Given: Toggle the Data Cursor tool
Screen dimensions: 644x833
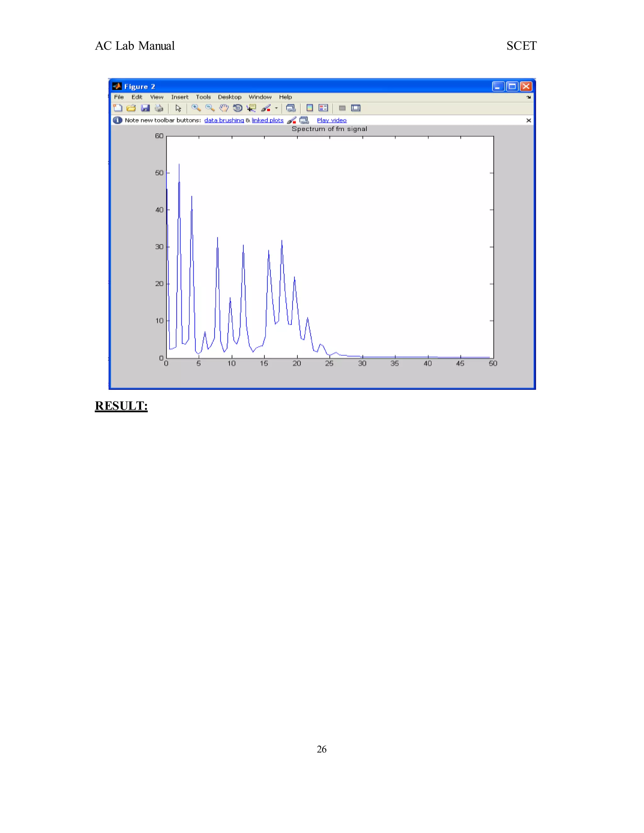Looking at the screenshot, I should tap(251, 108).
